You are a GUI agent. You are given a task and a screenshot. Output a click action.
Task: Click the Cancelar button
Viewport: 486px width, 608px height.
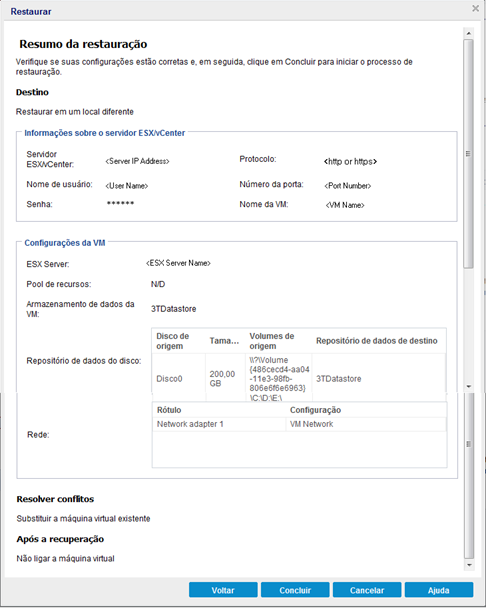coord(367,590)
